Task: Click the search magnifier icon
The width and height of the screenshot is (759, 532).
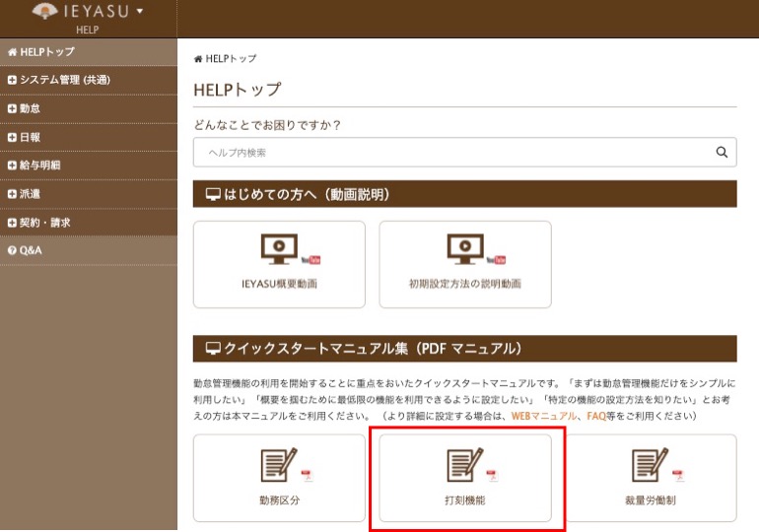Action: [722, 153]
